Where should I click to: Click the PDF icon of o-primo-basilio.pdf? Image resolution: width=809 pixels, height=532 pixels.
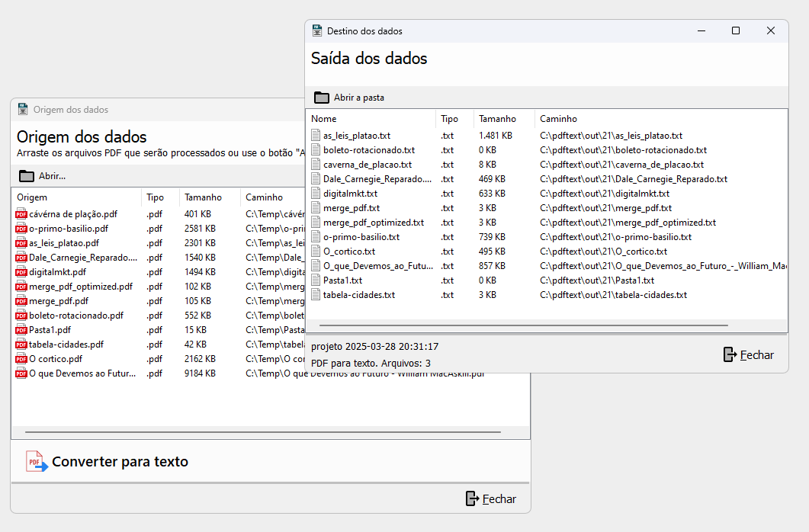[x=21, y=229]
